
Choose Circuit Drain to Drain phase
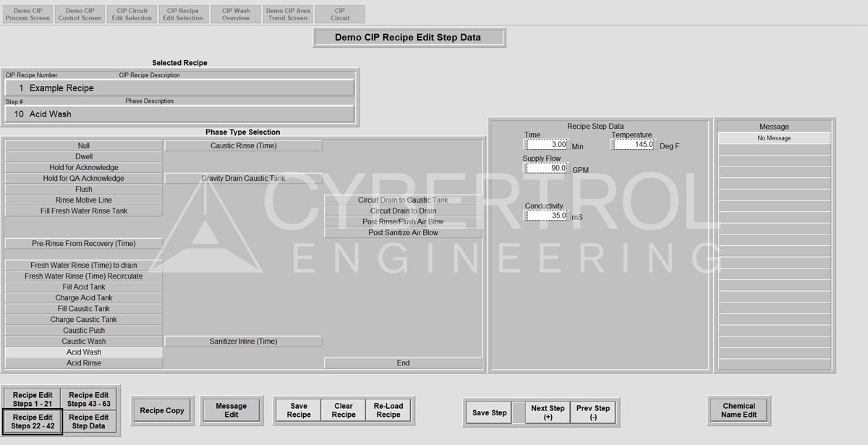[403, 211]
